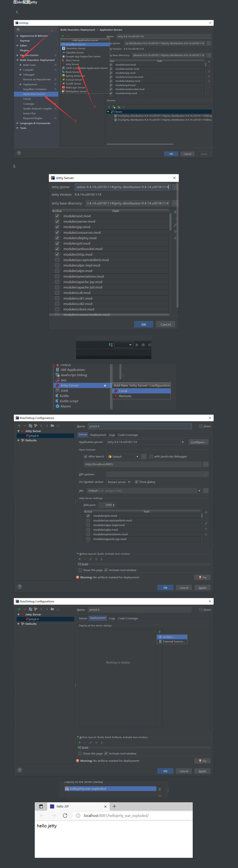
Task: Click browse button next to Jetty base directory in Jetty Server dialog
Action: [175, 203]
